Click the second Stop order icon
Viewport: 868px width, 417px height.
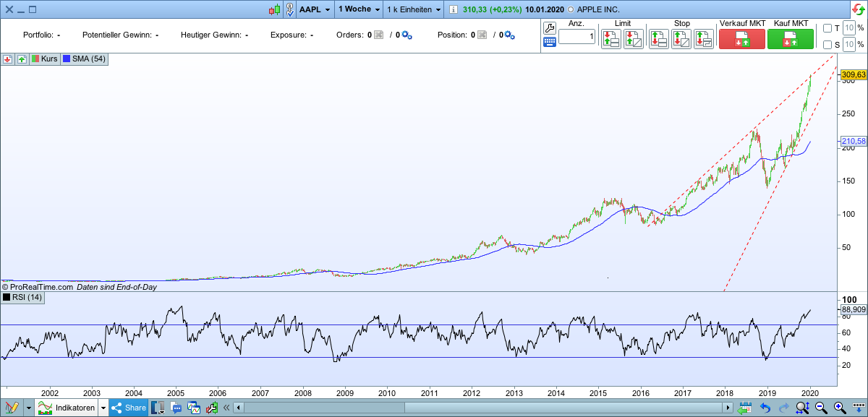coord(681,39)
